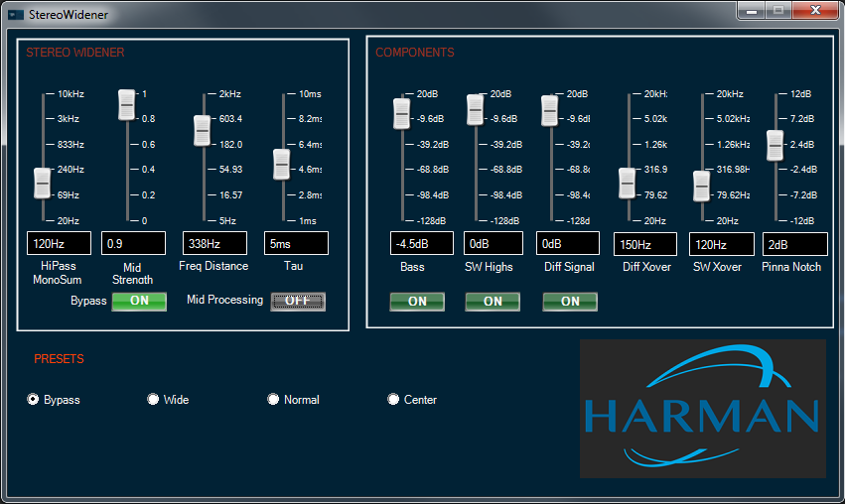Click the StereoWidener title bar app icon

[16, 15]
